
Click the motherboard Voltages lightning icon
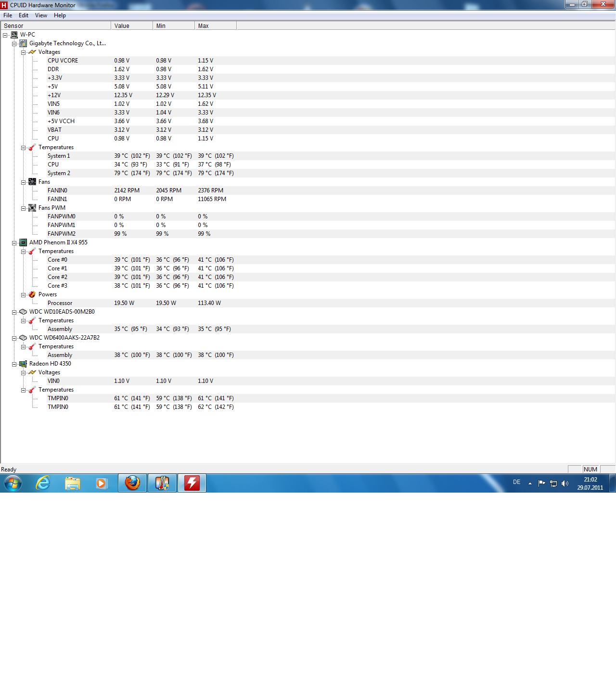pyautogui.click(x=32, y=52)
